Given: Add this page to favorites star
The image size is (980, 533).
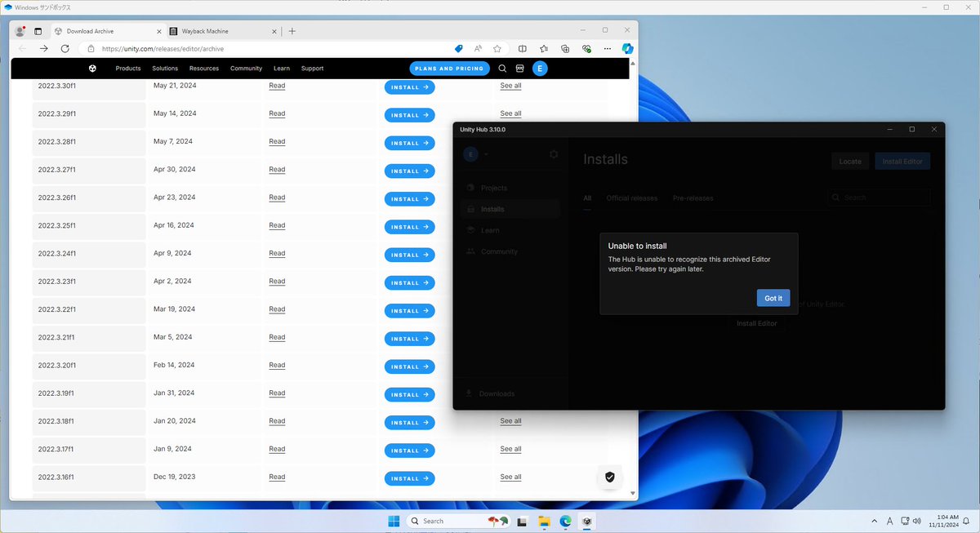Looking at the screenshot, I should [497, 48].
